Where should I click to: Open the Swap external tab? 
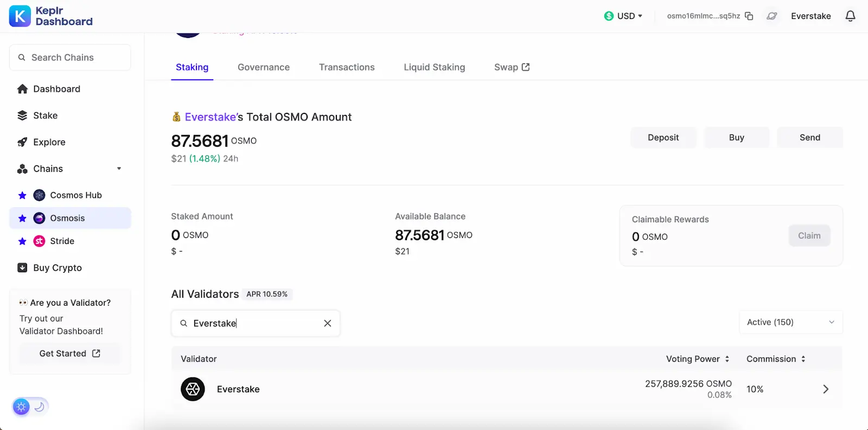tap(512, 67)
